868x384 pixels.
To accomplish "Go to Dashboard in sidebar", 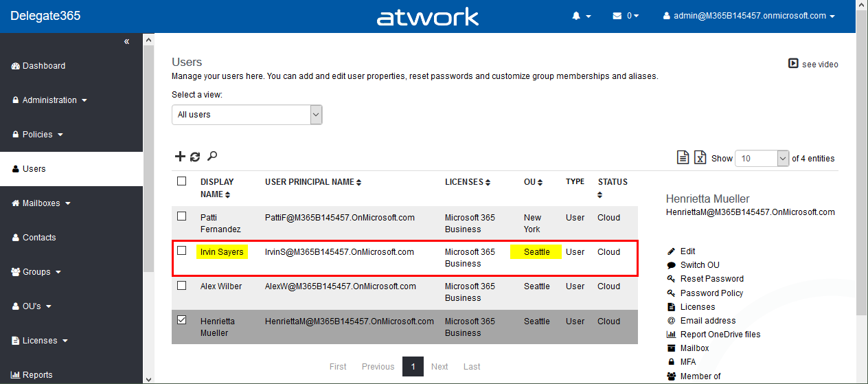I will (43, 66).
